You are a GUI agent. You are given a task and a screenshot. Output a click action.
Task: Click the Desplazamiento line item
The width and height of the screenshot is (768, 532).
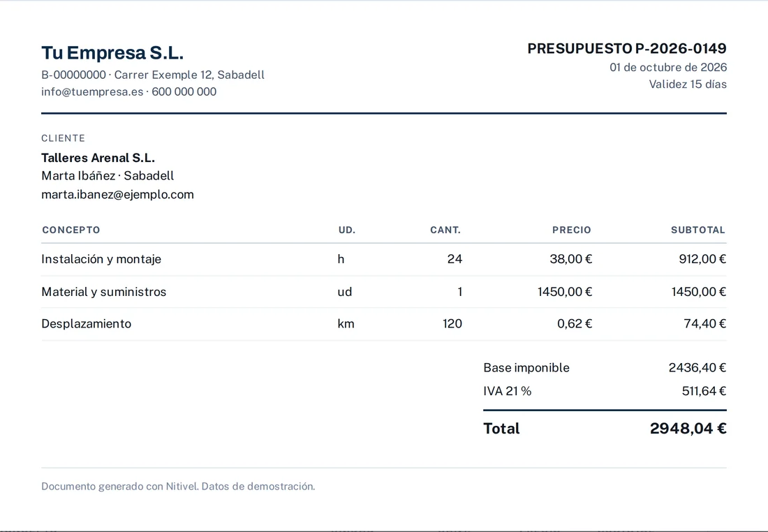click(86, 324)
